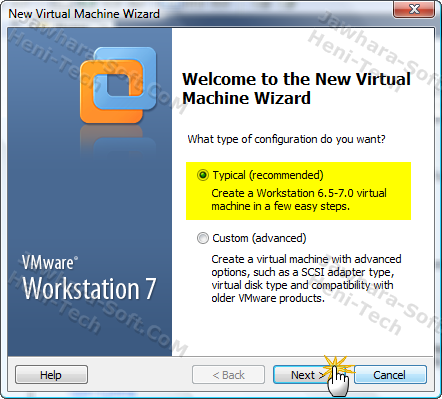Click the SCSI adapter type description paragraph
Viewport: 442px width, 399px height.
tap(306, 278)
